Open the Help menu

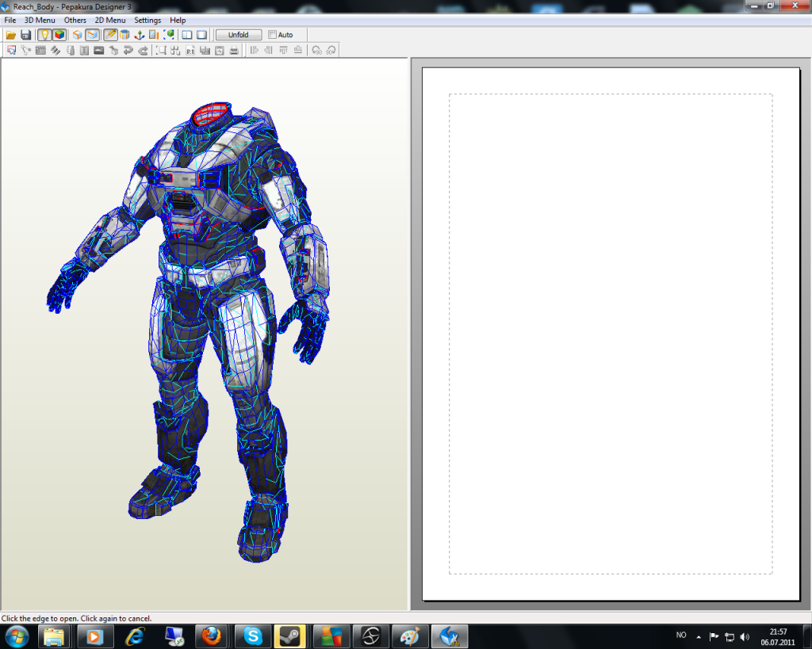178,20
